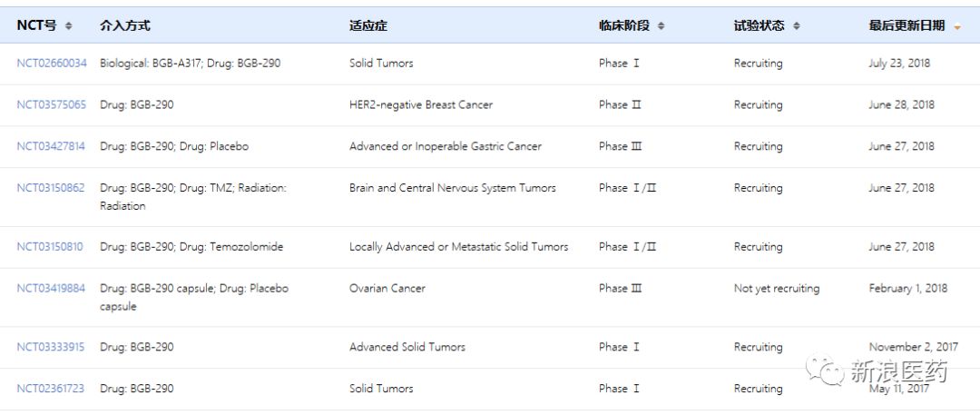Viewport: 980px width, 415px height.
Task: Select the Ovarian Cancer indication cell
Action: tap(387, 289)
